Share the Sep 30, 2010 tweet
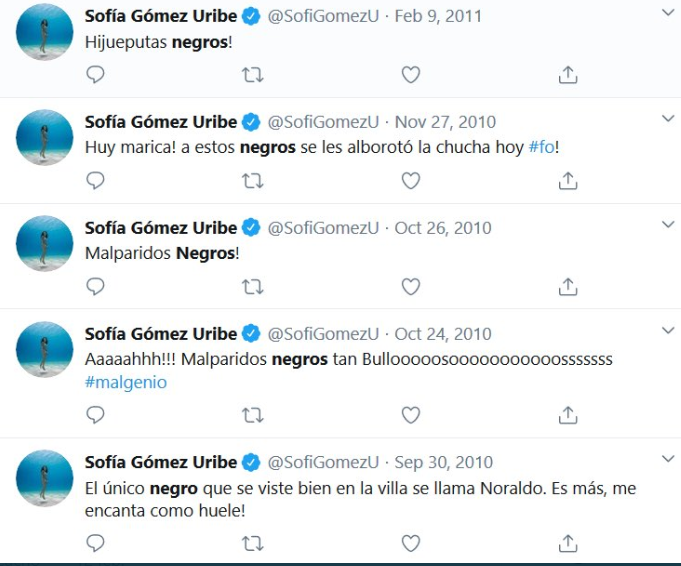 567,543
